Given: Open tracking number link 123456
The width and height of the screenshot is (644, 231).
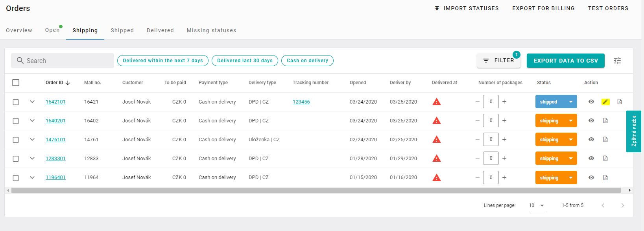Looking at the screenshot, I should coord(301,102).
